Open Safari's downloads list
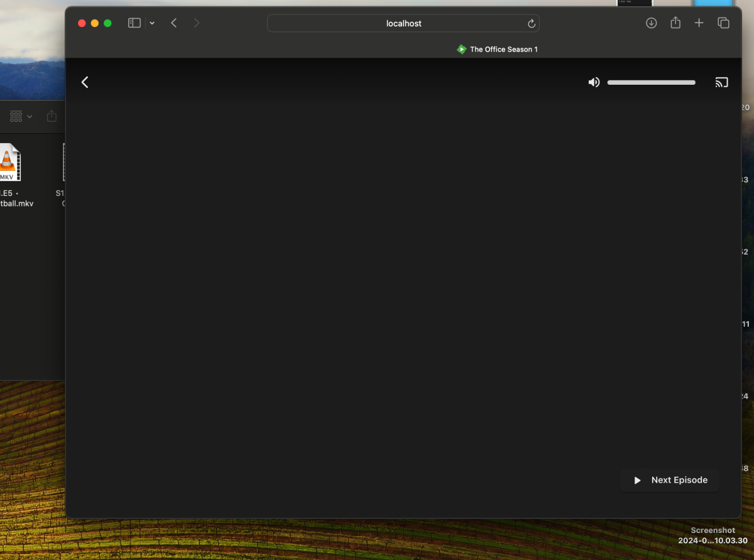Screen dimensions: 754x560 point(651,23)
